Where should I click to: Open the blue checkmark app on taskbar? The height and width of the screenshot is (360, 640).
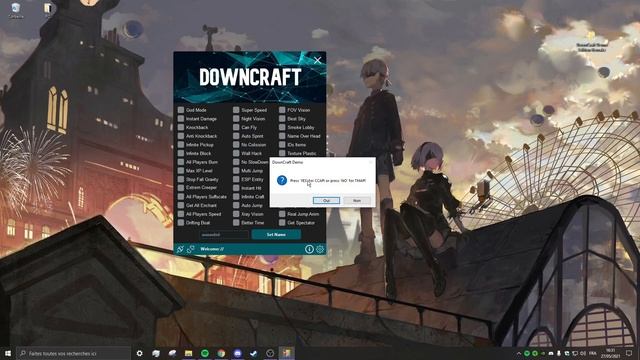(x=254, y=353)
